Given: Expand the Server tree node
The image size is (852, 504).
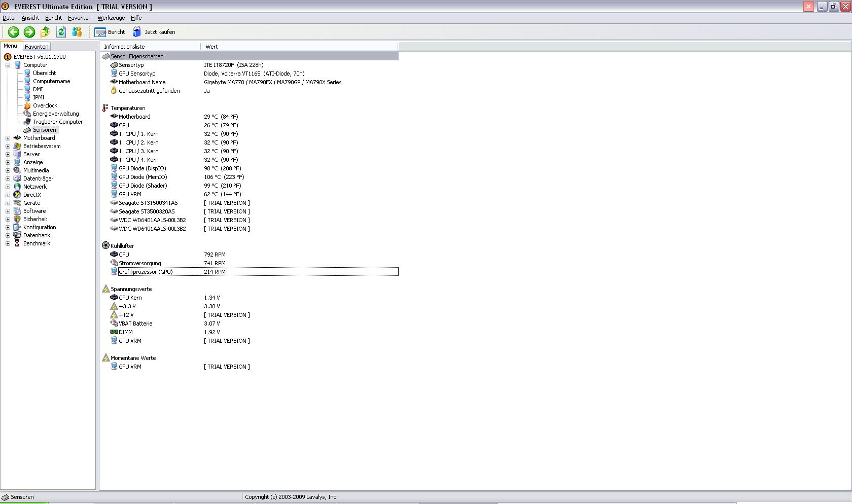Looking at the screenshot, I should click(x=8, y=154).
